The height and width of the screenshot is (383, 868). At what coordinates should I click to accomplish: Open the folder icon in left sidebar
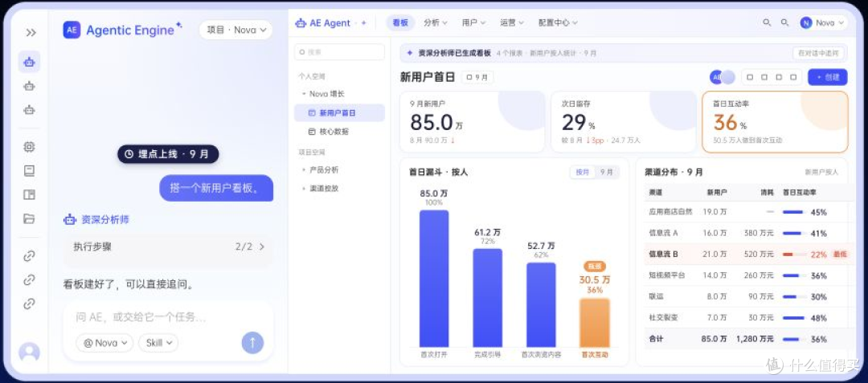point(30,218)
